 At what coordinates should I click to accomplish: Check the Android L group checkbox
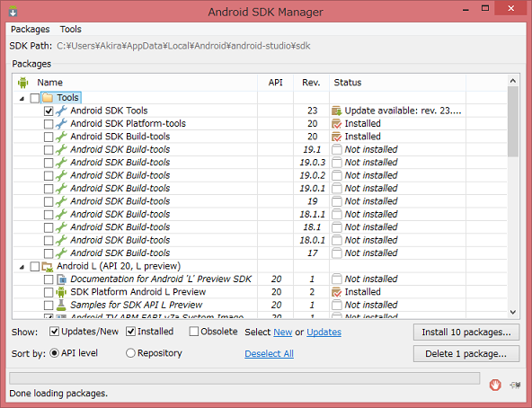click(x=35, y=266)
